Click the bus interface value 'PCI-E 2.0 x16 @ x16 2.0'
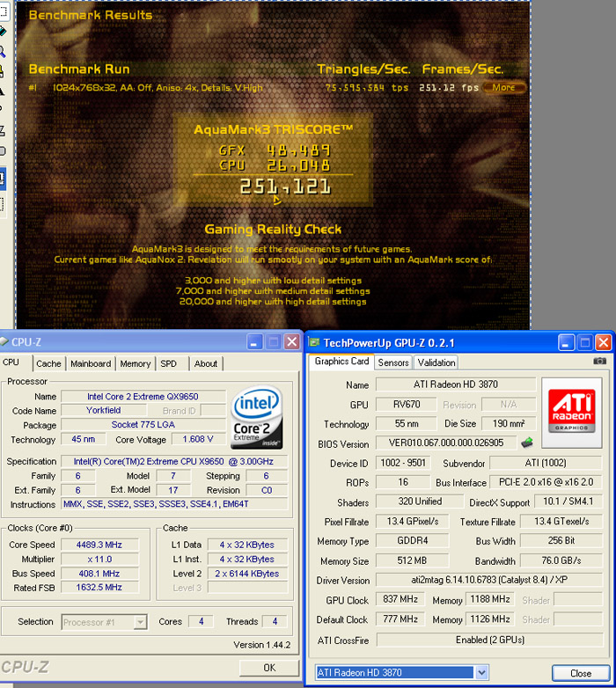This screenshot has width=616, height=688. point(546,482)
